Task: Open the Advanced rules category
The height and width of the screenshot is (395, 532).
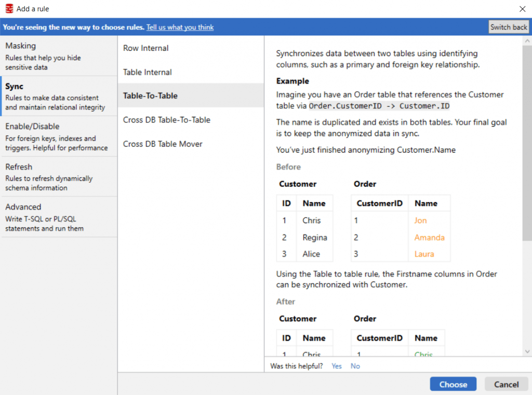Action: [59, 217]
